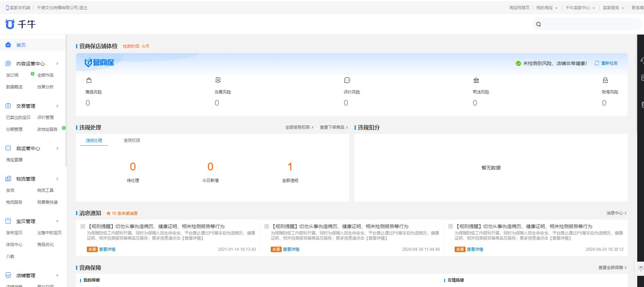Click 全部受限权限 link
This screenshot has width=644, height=287.
coord(299,127)
